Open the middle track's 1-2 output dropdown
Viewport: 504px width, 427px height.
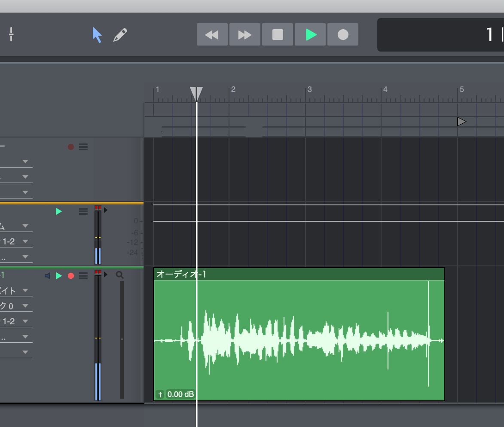[x=25, y=241]
